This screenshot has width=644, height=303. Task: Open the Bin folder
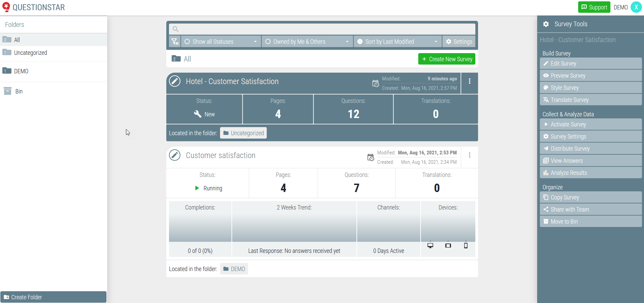(19, 91)
